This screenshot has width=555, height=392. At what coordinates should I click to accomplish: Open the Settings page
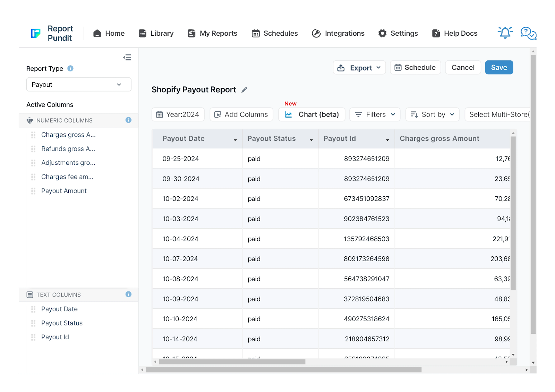[x=398, y=33]
